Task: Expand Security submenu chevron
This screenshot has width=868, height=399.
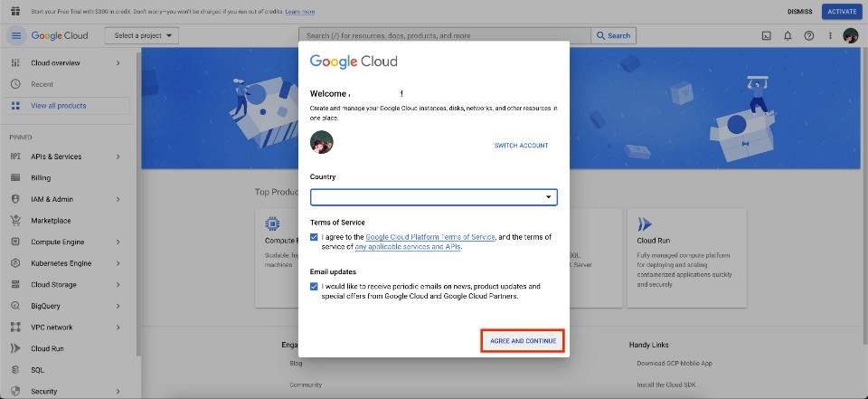Action: [x=118, y=391]
